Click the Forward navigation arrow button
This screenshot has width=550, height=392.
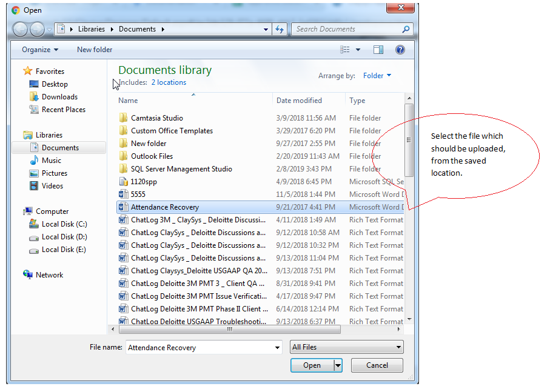37,29
